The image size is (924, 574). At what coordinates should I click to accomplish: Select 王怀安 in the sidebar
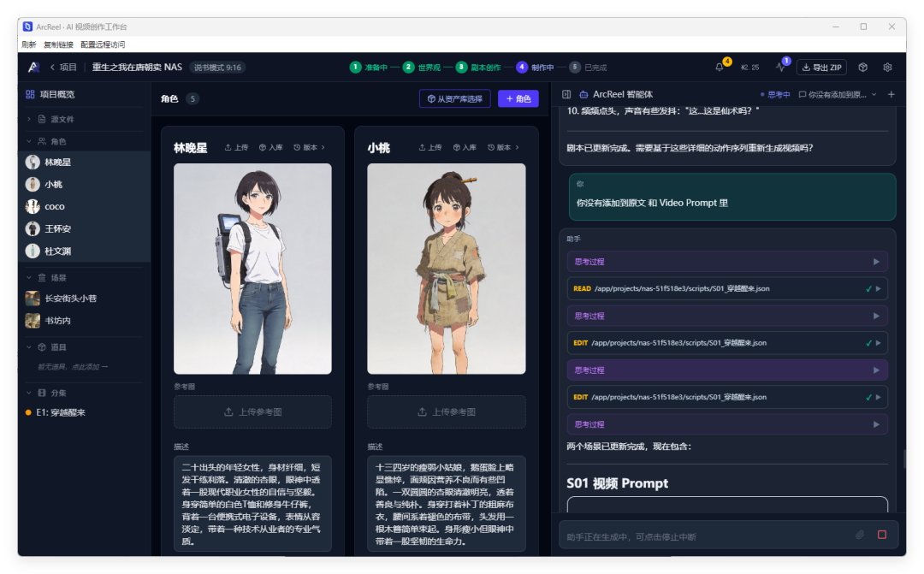coord(84,228)
